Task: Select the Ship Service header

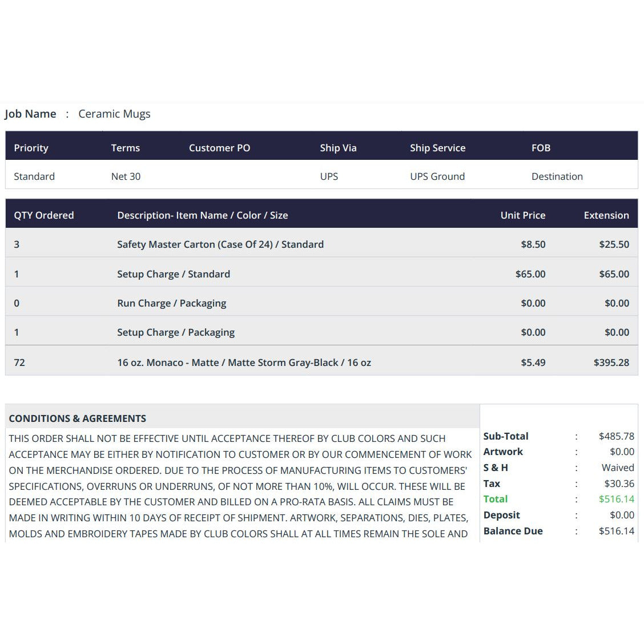Action: click(x=437, y=148)
